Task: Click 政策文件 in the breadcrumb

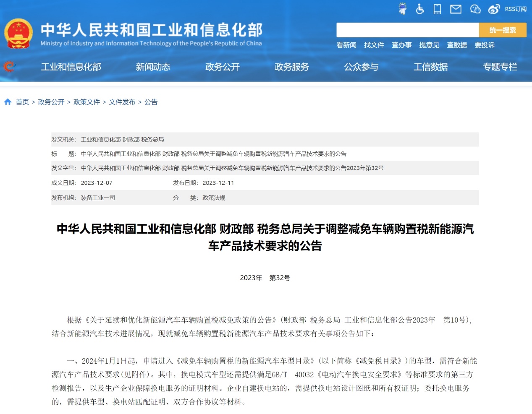Action: coord(87,102)
